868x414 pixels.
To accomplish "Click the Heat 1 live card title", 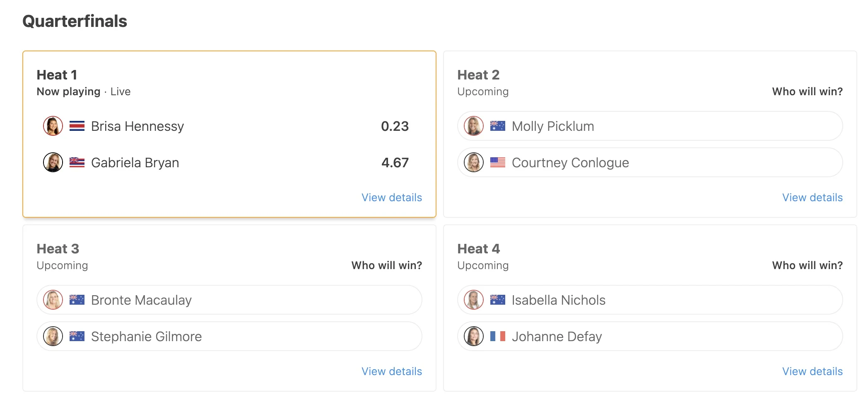I will pos(57,75).
